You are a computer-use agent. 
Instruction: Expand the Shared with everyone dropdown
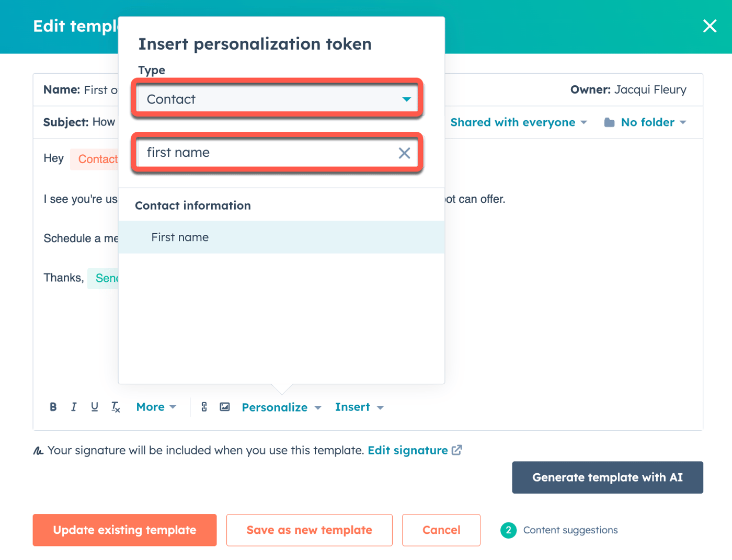coord(519,122)
